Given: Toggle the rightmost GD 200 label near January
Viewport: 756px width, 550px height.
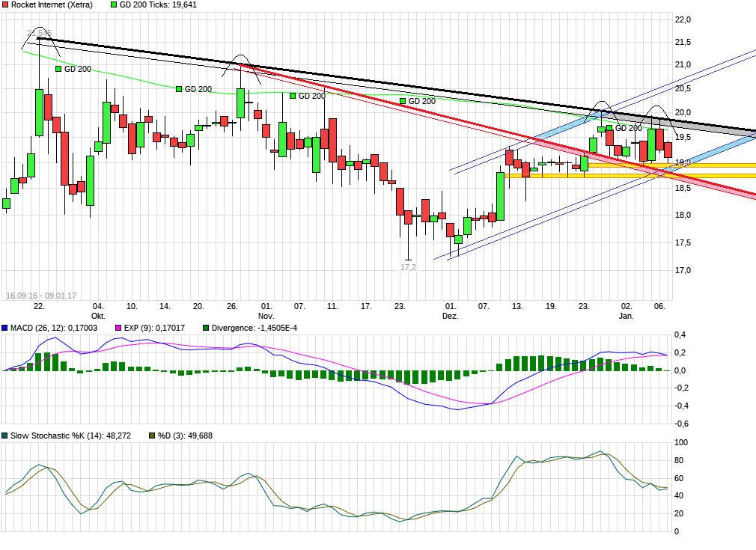Looking at the screenshot, I should [x=627, y=127].
